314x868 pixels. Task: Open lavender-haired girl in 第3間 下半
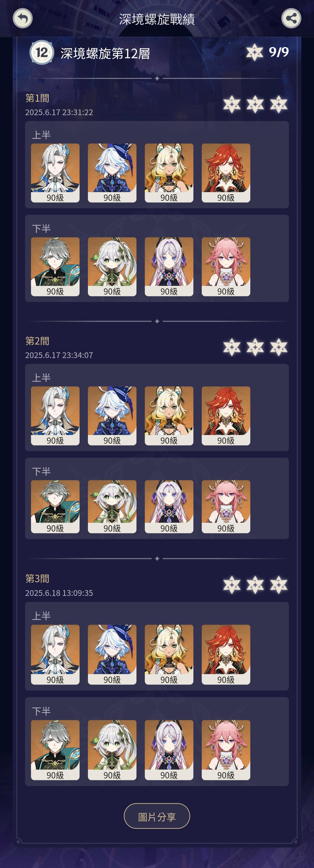169,750
